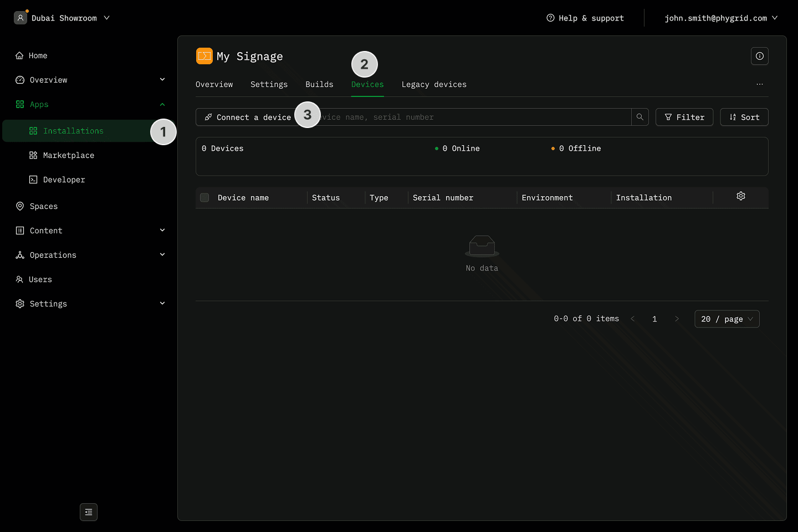Click the search magnifier icon
Image resolution: width=798 pixels, height=532 pixels.
pos(640,117)
